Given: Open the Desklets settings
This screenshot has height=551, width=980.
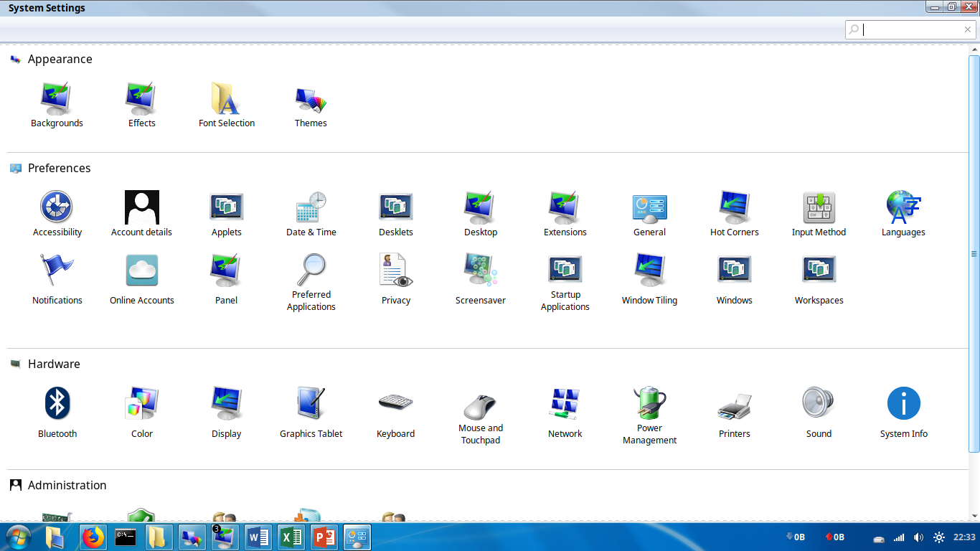Looking at the screenshot, I should (396, 214).
